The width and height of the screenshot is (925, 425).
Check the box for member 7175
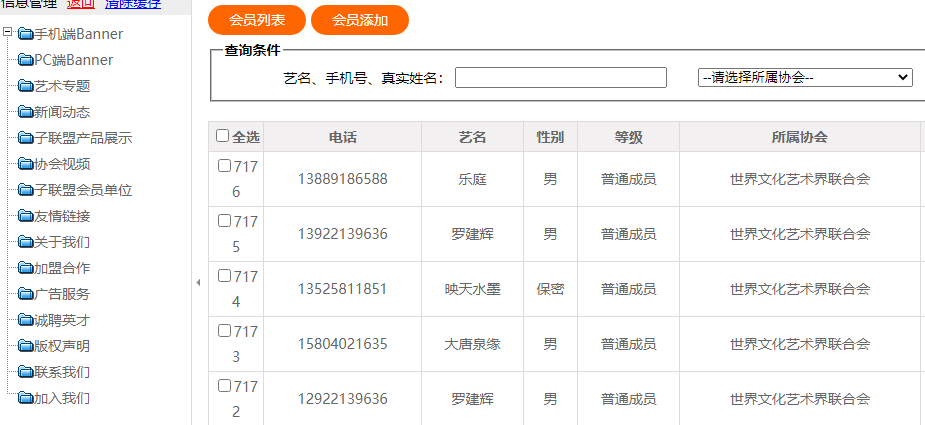[x=224, y=221]
